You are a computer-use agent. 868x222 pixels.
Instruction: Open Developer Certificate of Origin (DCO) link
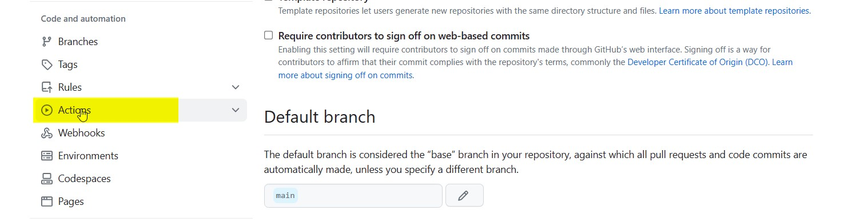tap(698, 62)
